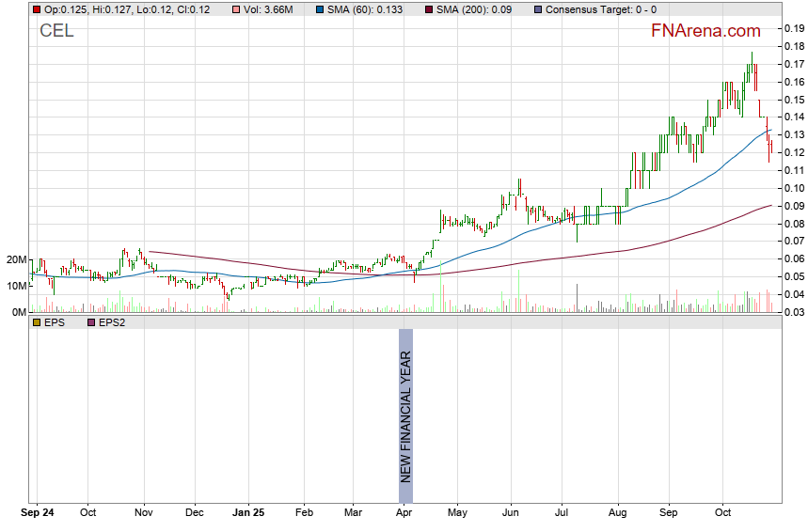Click the tall green volume bar in April
The height and width of the screenshot is (532, 808).
pyautogui.click(x=441, y=286)
